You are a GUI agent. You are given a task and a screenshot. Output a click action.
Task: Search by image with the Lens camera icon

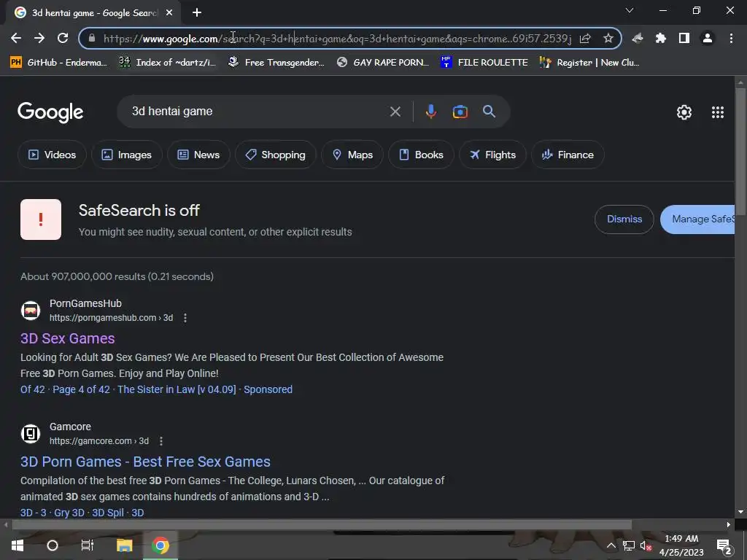click(460, 112)
